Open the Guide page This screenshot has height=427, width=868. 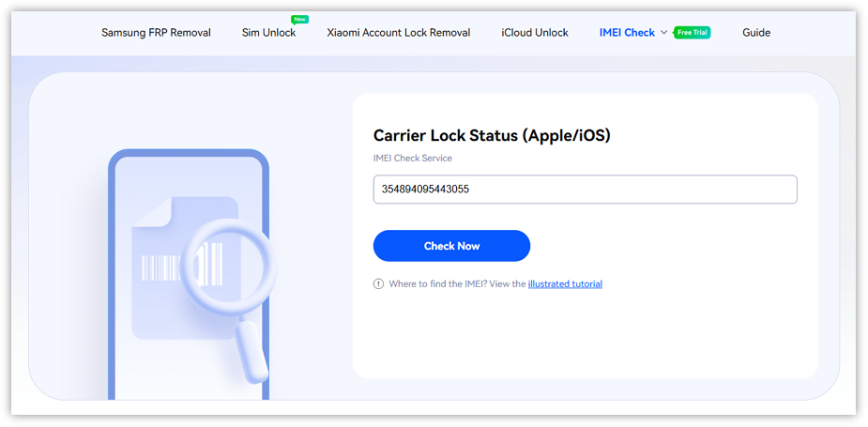pyautogui.click(x=756, y=33)
